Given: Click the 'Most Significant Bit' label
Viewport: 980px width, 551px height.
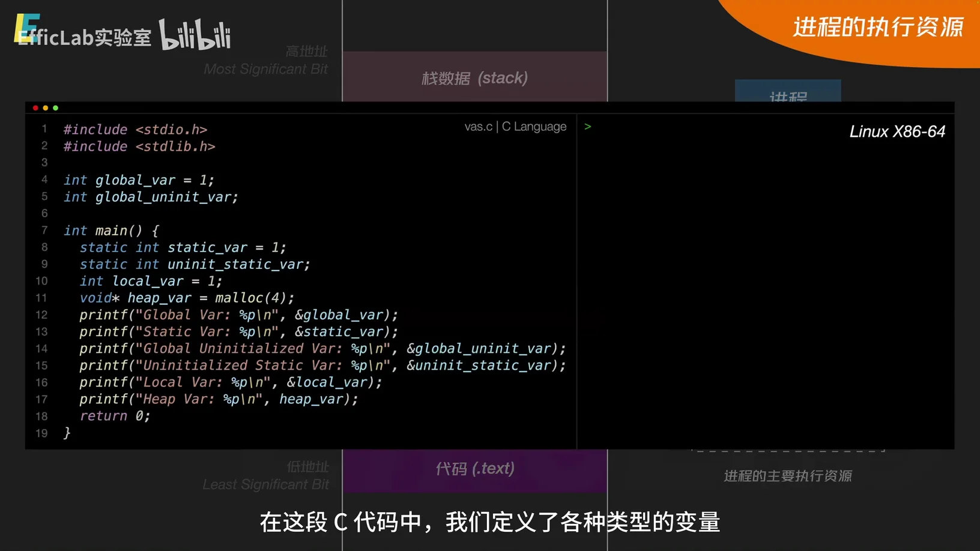Looking at the screenshot, I should [265, 69].
